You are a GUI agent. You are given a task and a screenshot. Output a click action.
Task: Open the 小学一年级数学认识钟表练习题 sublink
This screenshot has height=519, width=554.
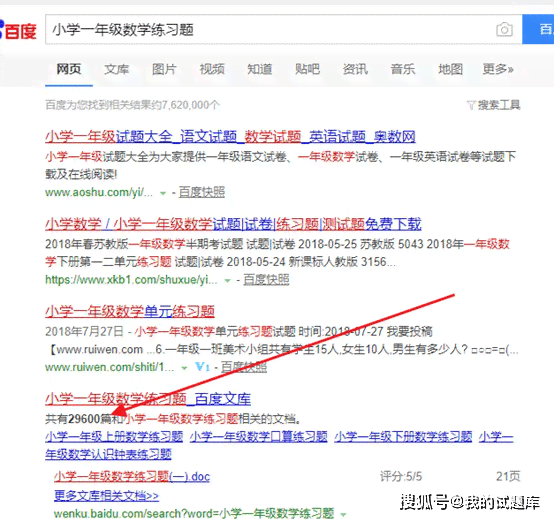(x=108, y=454)
